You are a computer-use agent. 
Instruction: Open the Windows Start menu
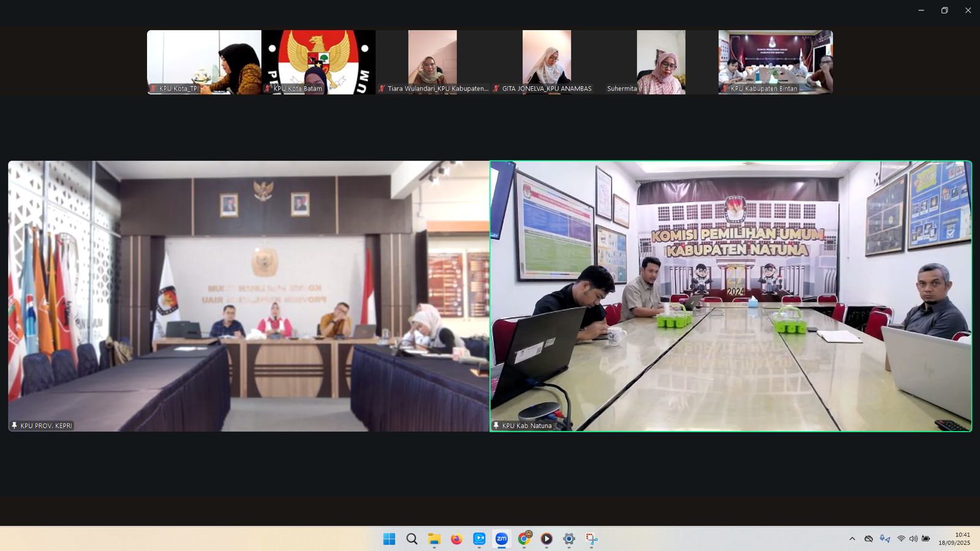click(x=389, y=539)
